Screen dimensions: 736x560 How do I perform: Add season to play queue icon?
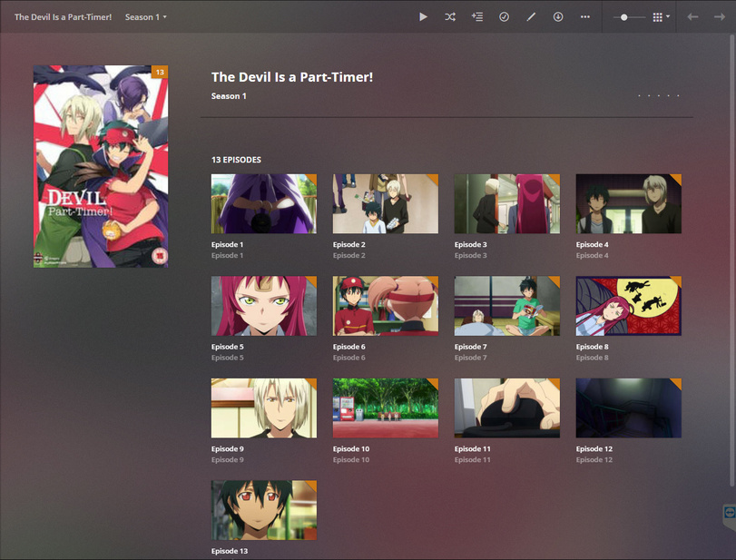tap(476, 17)
